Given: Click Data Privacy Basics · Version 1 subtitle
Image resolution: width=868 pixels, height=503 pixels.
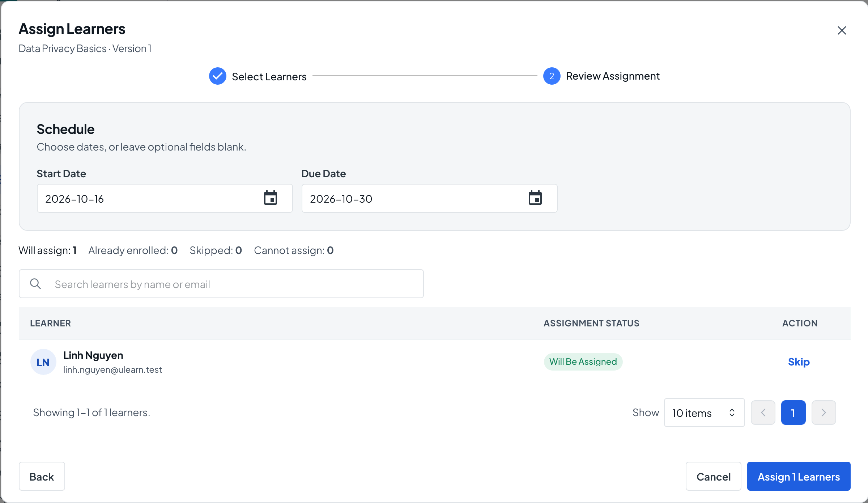Looking at the screenshot, I should pyautogui.click(x=85, y=48).
